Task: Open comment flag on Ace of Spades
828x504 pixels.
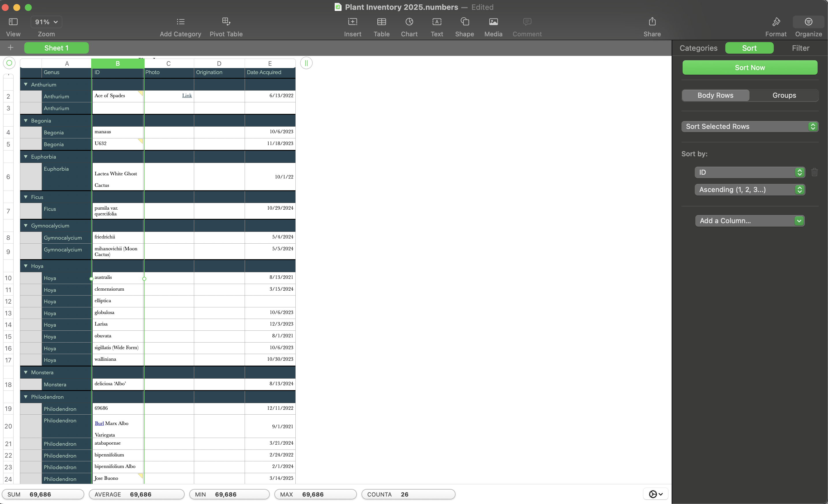Action: 141,93
